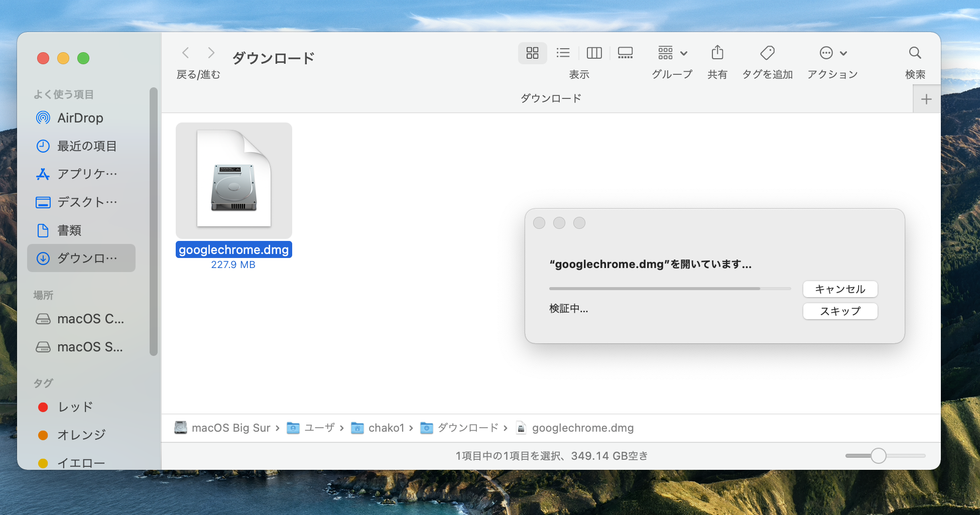980x515 pixels.
Task: Open AirDrop in sidebar
Action: 80,118
